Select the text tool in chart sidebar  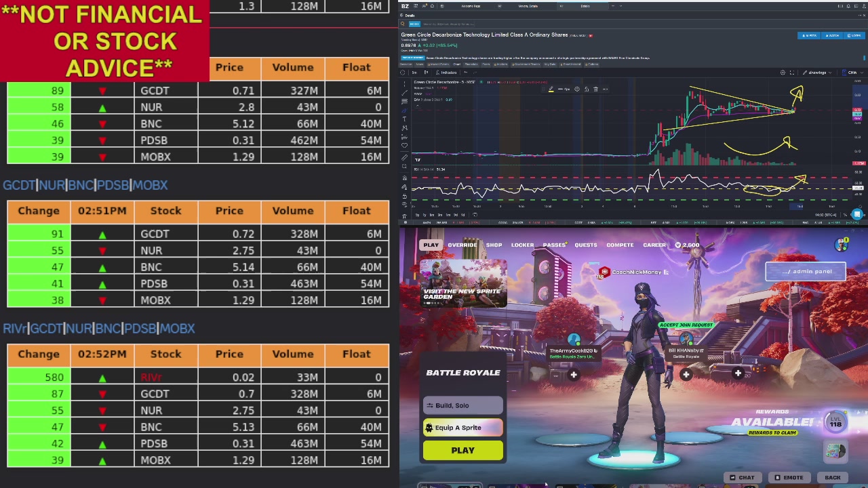[x=405, y=119]
